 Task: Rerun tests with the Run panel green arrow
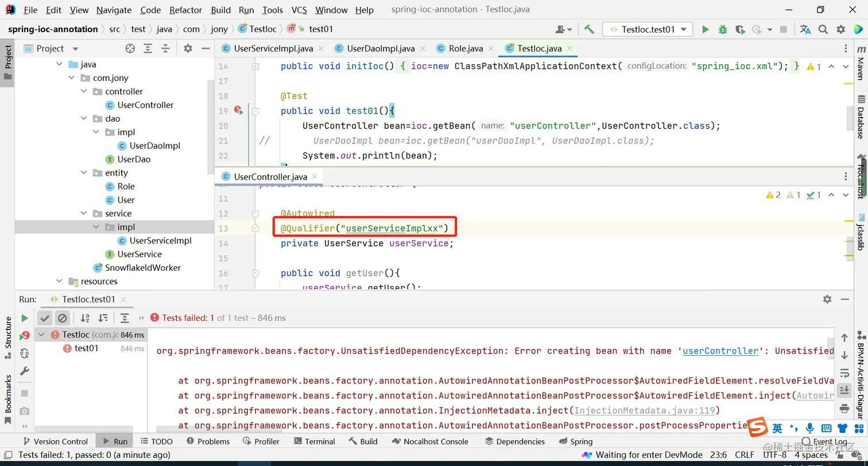coord(24,318)
